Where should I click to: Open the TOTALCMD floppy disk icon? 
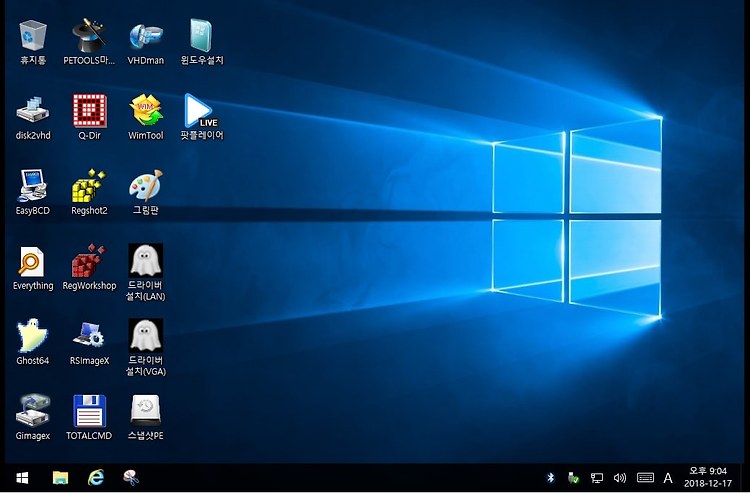89,417
